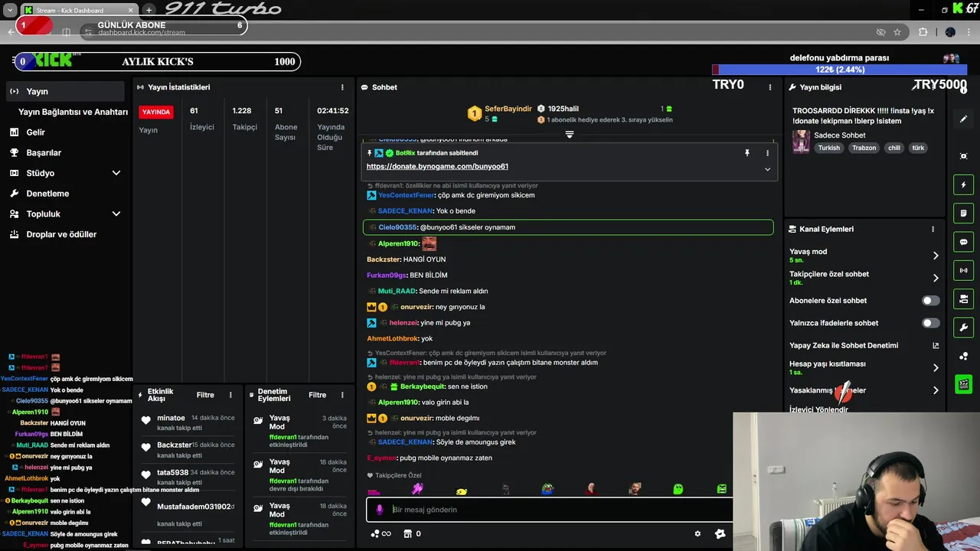The image size is (980, 551).
Task: Click the Sadece Sohbet category thumbnail
Action: click(x=801, y=142)
